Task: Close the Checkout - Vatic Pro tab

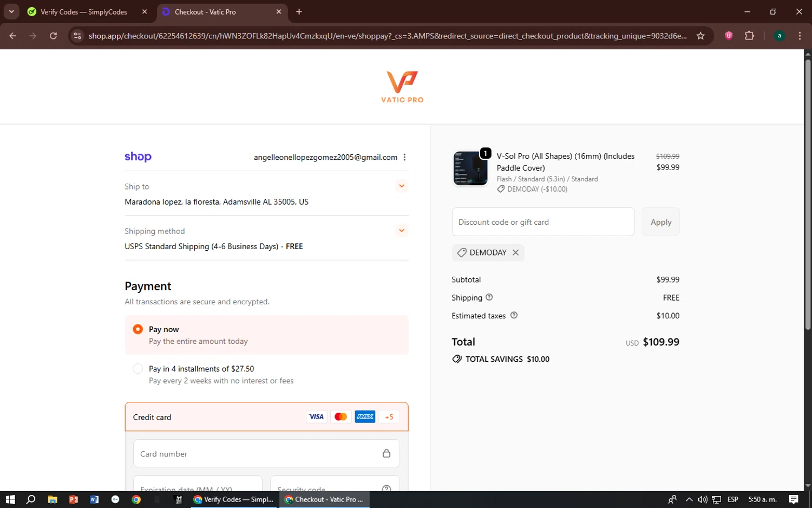Action: (279, 11)
